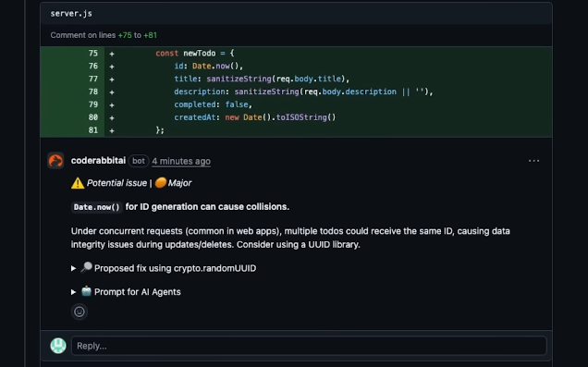Viewport: 588px width, 367px height.
Task: Click line number 81 in the diff
Action: click(x=93, y=130)
